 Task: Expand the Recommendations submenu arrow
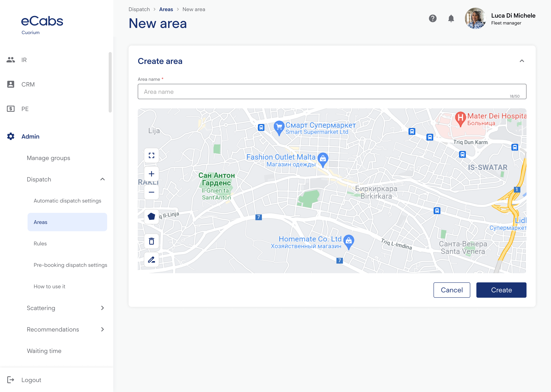pos(103,329)
